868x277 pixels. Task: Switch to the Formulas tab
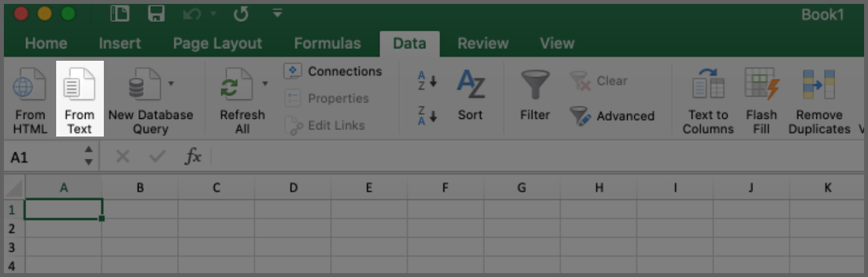[327, 44]
